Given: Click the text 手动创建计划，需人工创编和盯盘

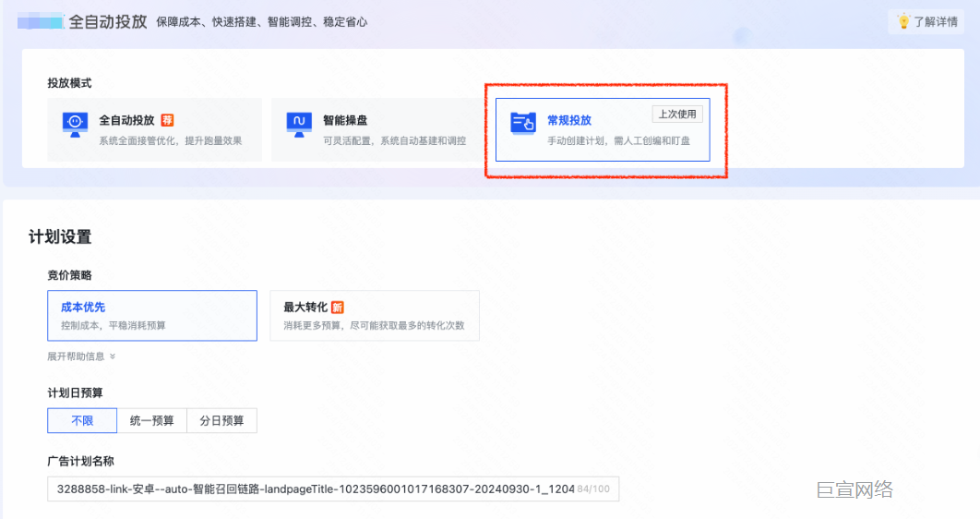Looking at the screenshot, I should 619,140.
